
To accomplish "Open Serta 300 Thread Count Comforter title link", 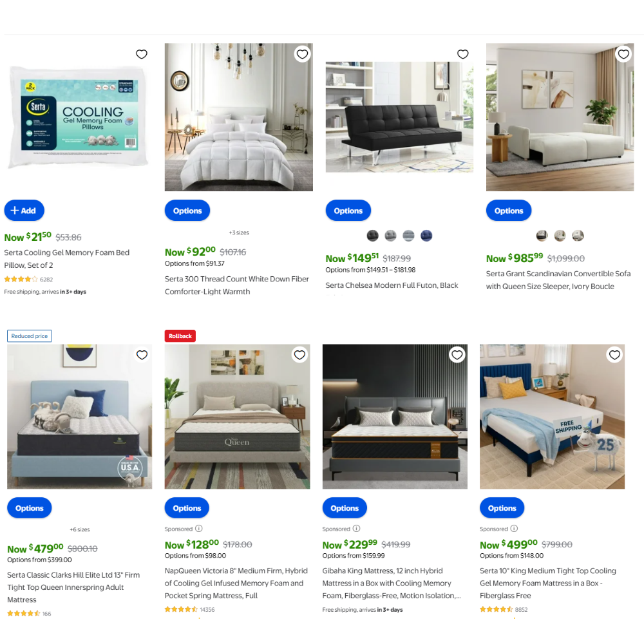I will (236, 285).
